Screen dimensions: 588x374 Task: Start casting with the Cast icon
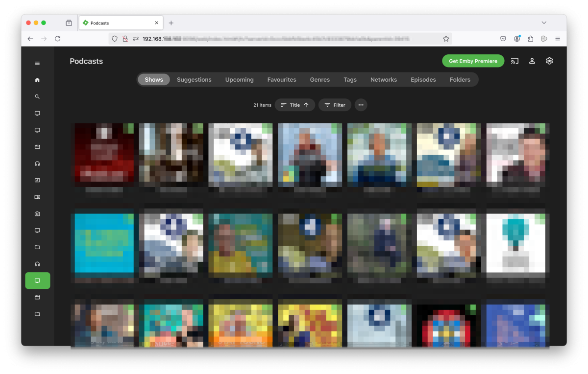coord(514,61)
